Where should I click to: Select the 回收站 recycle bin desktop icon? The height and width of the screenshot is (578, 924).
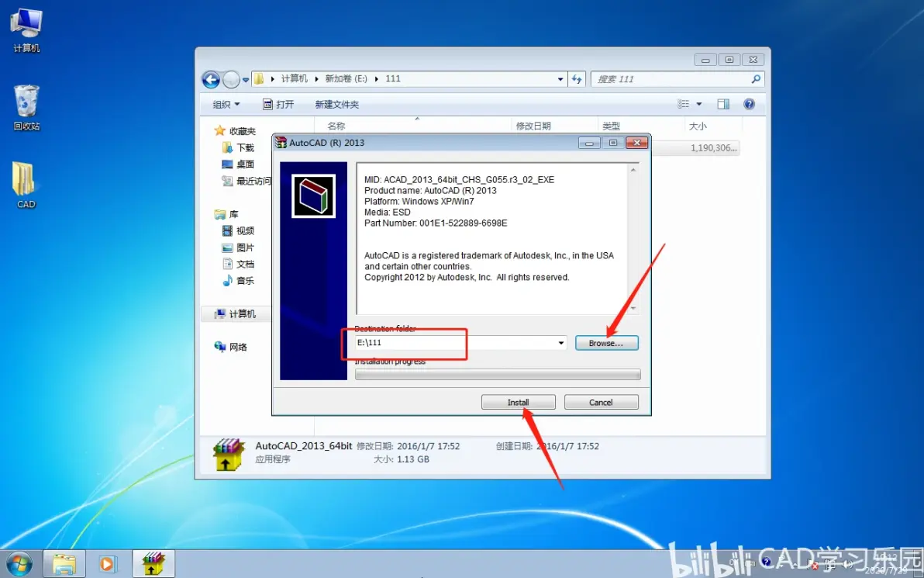[x=26, y=107]
